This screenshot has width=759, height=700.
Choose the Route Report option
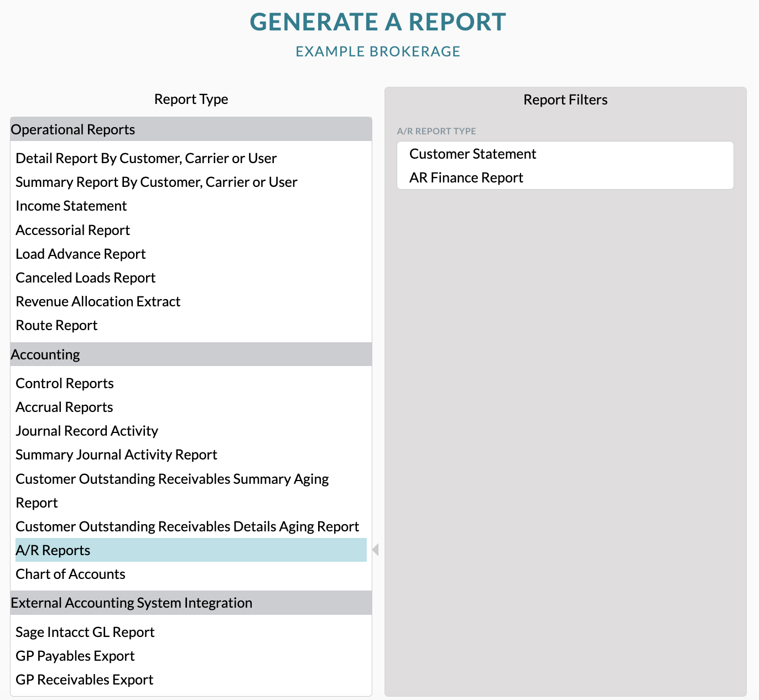pos(56,325)
